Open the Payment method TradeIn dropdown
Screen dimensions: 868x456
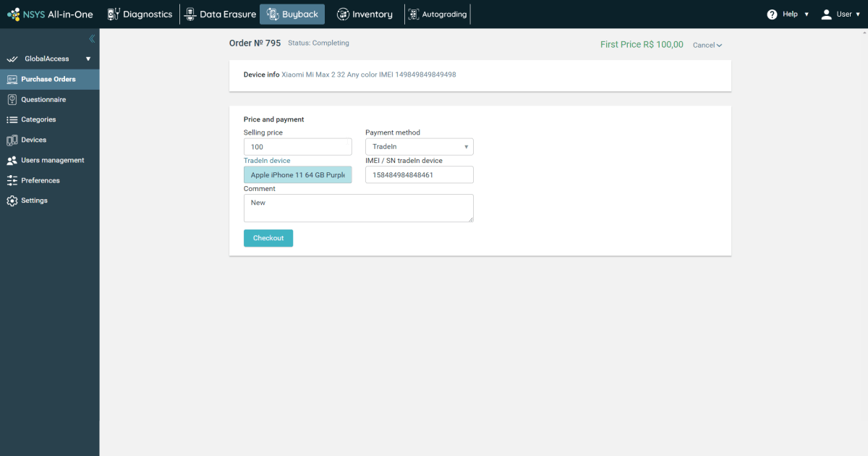(420, 147)
